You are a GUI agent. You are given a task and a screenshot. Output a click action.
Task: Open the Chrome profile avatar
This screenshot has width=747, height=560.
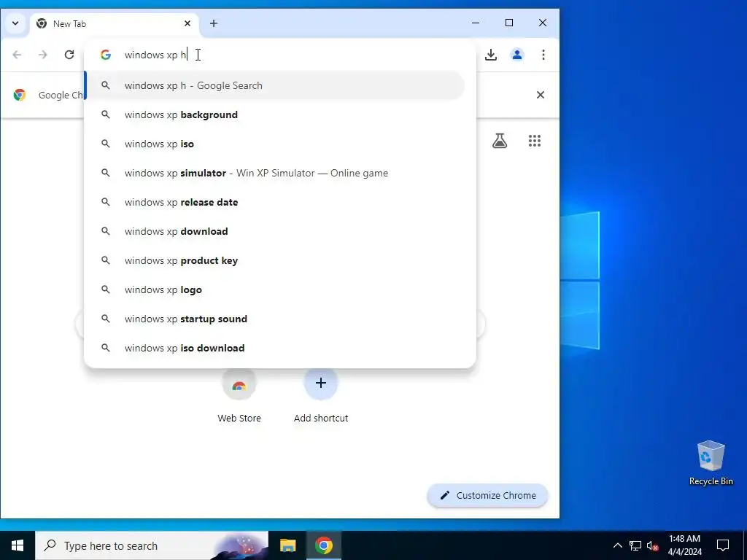click(x=517, y=55)
